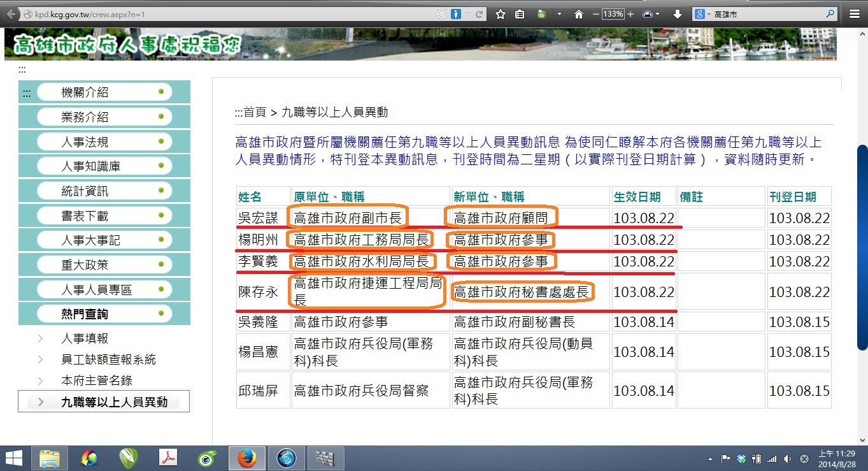This screenshot has width=868, height=471.
Task: Go to the browser home page icon
Action: coord(578,14)
